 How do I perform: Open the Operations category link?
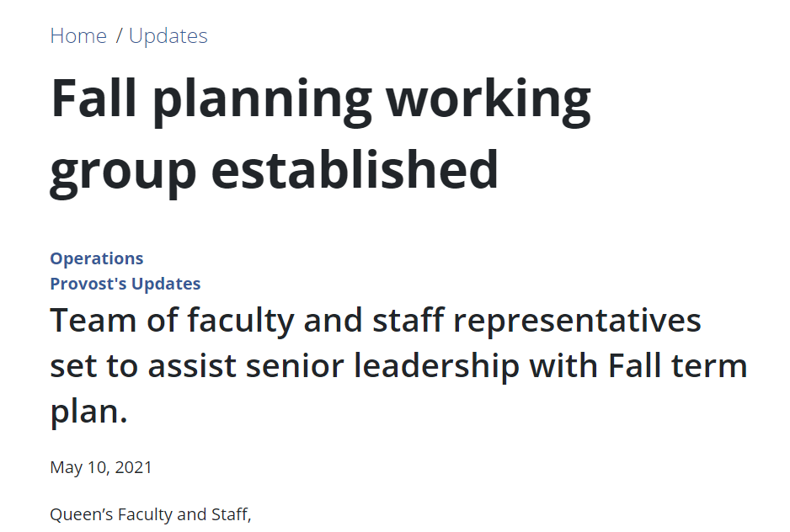[97, 258]
